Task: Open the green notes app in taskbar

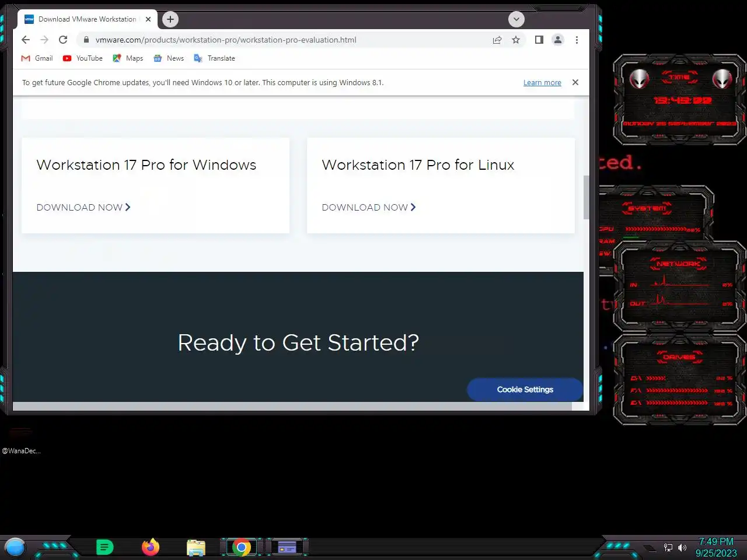Action: coord(104,547)
